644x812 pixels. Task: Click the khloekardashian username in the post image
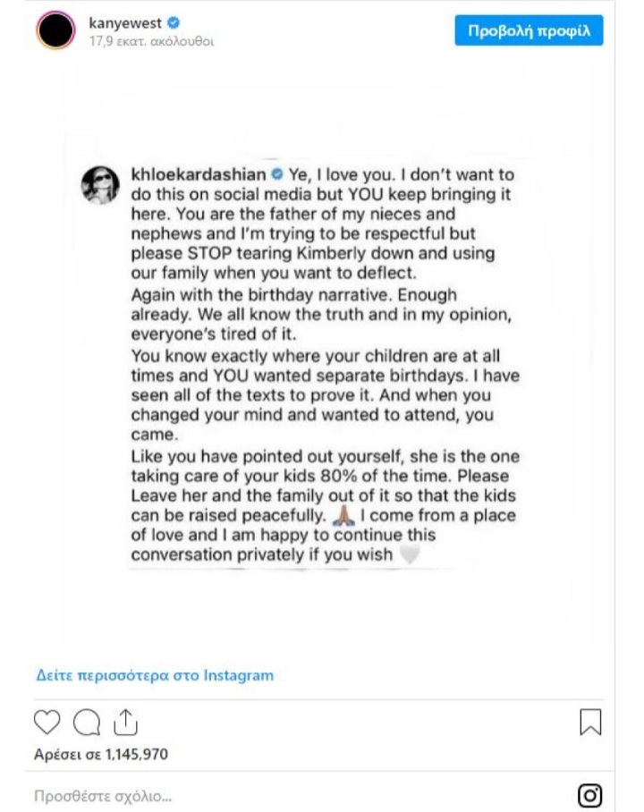[199, 174]
